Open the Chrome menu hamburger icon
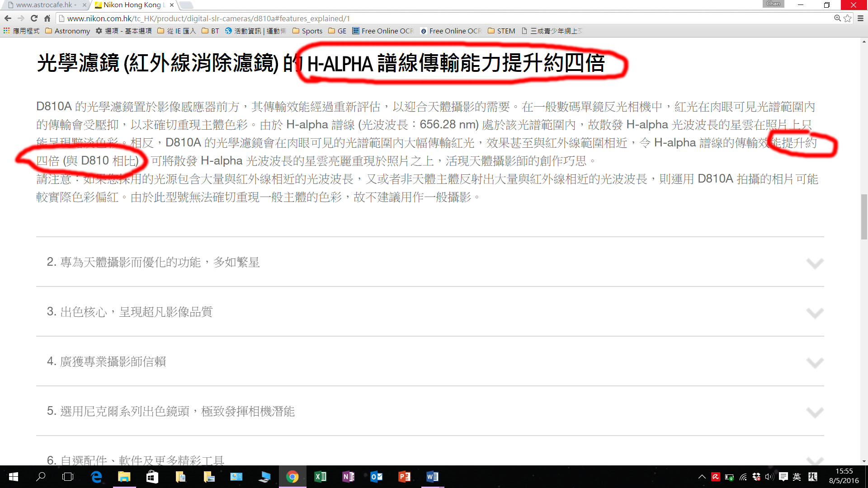 [x=860, y=19]
